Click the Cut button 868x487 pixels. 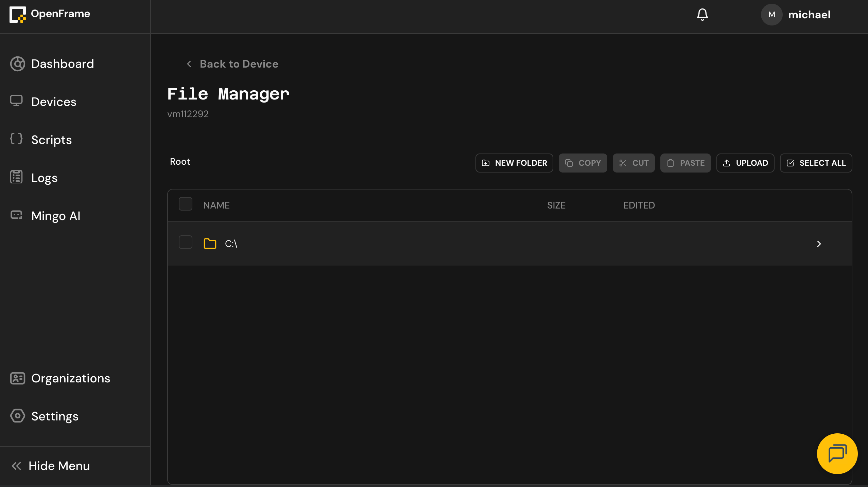pyautogui.click(x=633, y=163)
